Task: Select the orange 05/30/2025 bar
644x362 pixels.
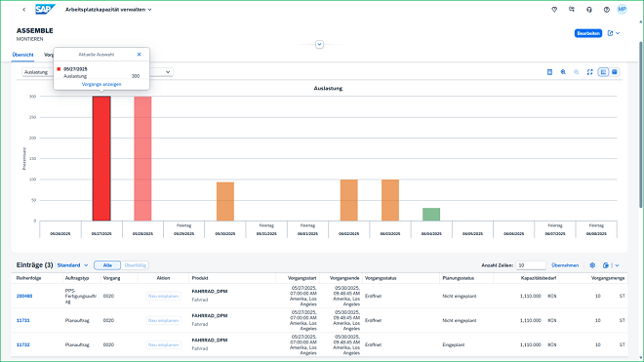Action: (225, 201)
